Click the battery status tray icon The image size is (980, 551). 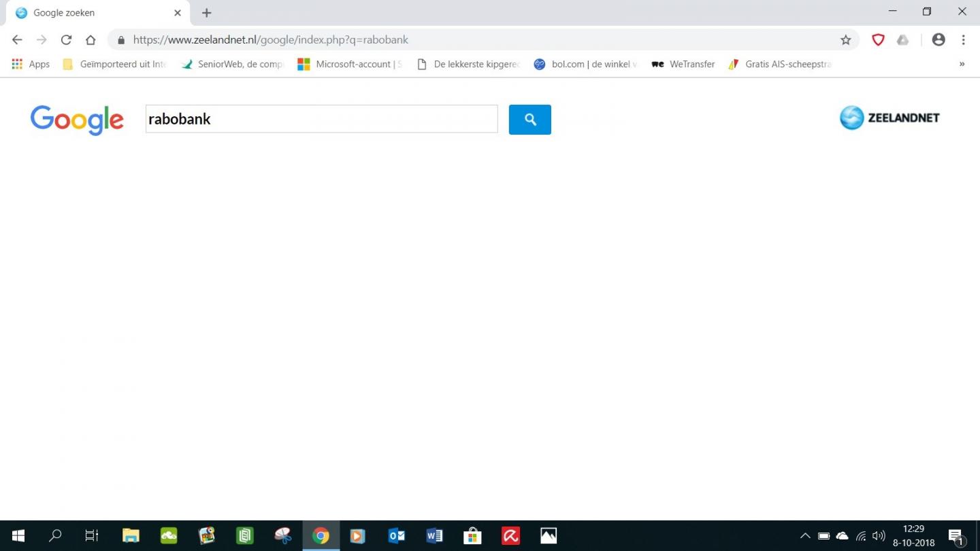(x=823, y=536)
